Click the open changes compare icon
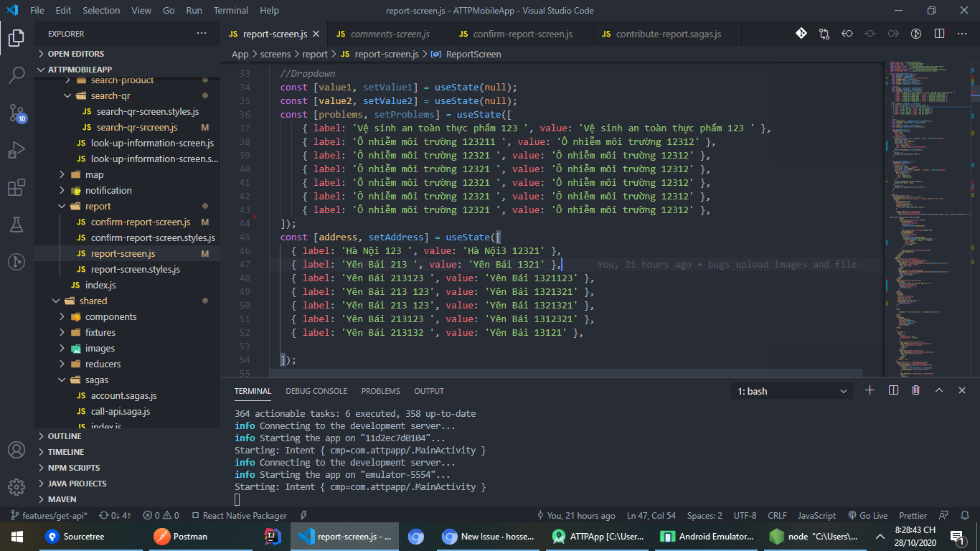Screen dimensions: 980x551 coord(824,34)
